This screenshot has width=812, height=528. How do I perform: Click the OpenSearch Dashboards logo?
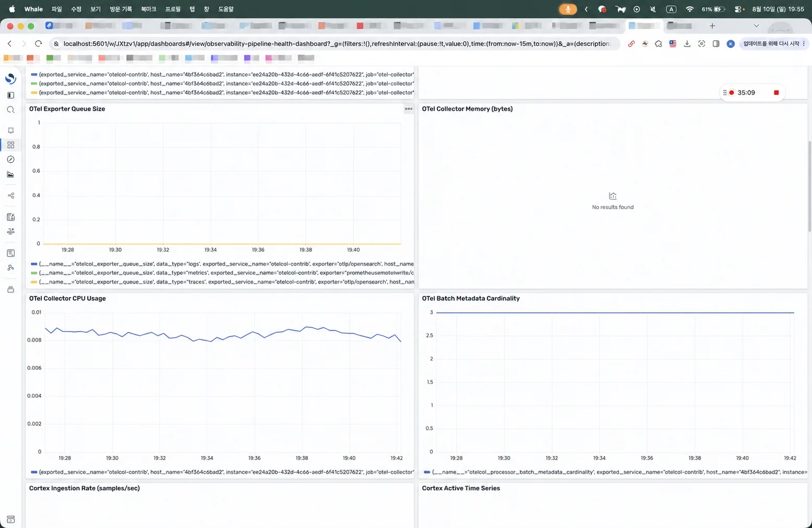click(10, 79)
